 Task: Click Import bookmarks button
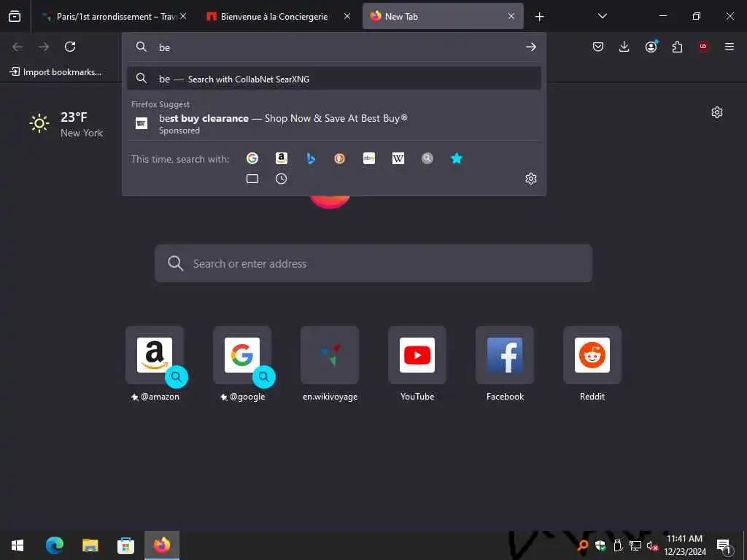click(55, 72)
